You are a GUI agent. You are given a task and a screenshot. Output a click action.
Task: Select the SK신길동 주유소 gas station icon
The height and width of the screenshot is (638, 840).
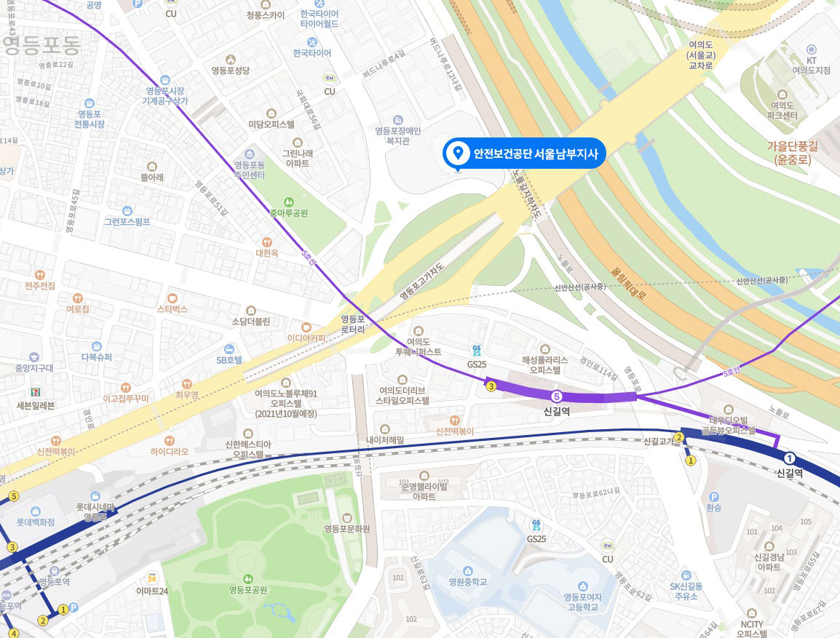coord(686,576)
